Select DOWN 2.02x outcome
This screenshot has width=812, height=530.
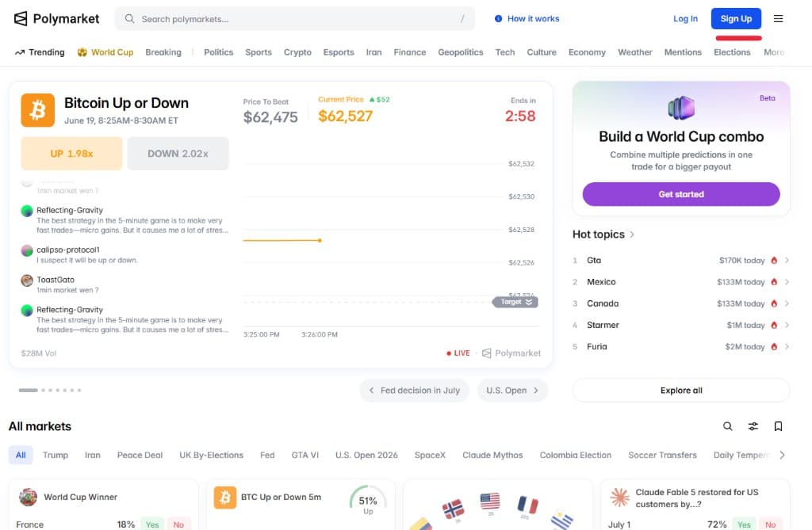(x=178, y=154)
